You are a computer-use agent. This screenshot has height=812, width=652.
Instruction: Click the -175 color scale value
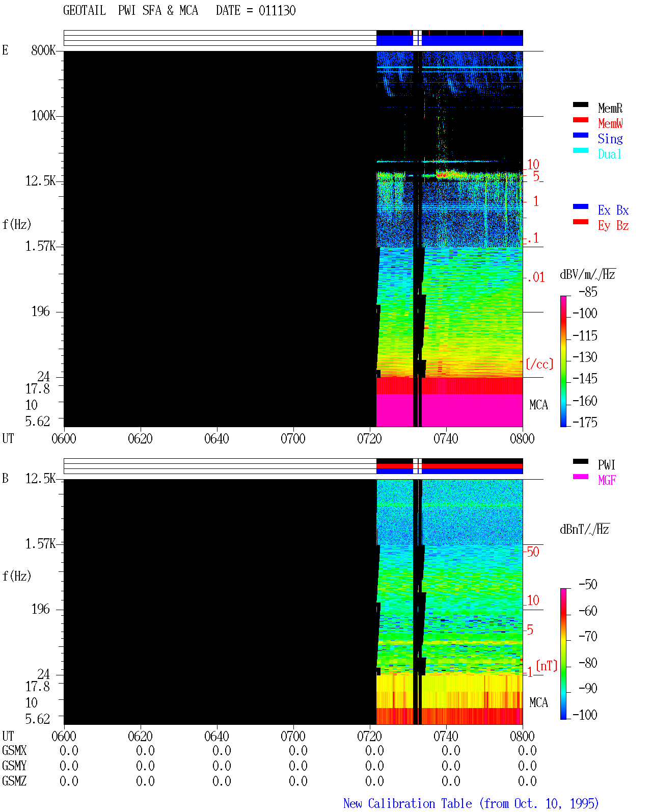click(585, 422)
